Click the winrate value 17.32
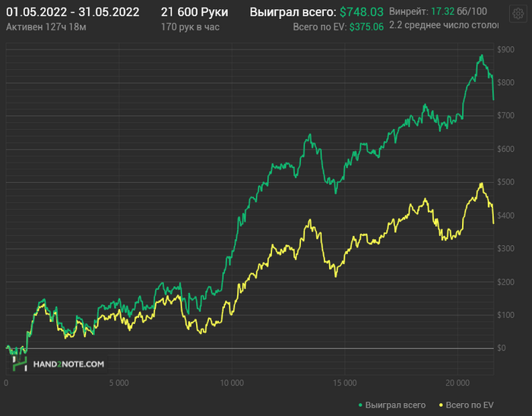This screenshot has width=532, height=416. (442, 11)
